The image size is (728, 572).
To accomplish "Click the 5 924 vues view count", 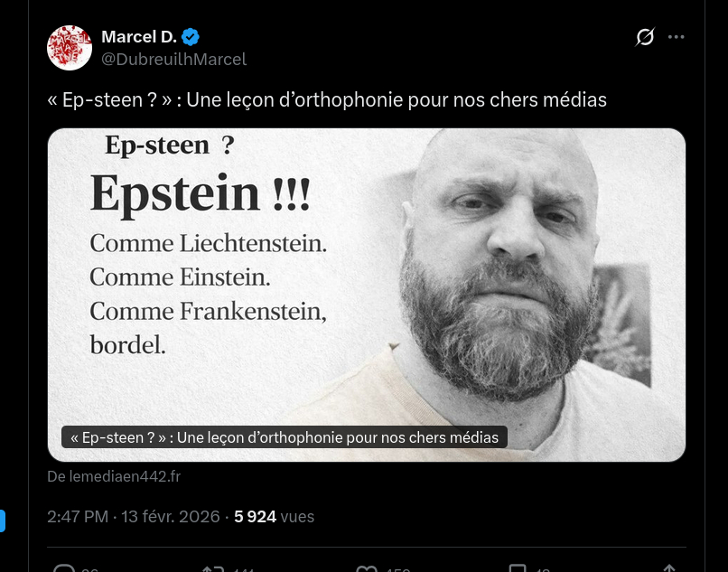I will coord(274,517).
